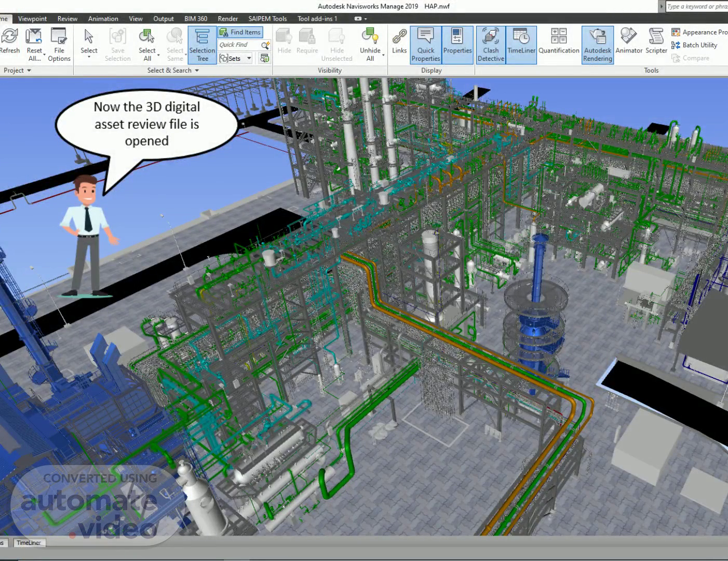The image size is (728, 561).
Task: Click the Quick Find input field
Action: point(238,45)
